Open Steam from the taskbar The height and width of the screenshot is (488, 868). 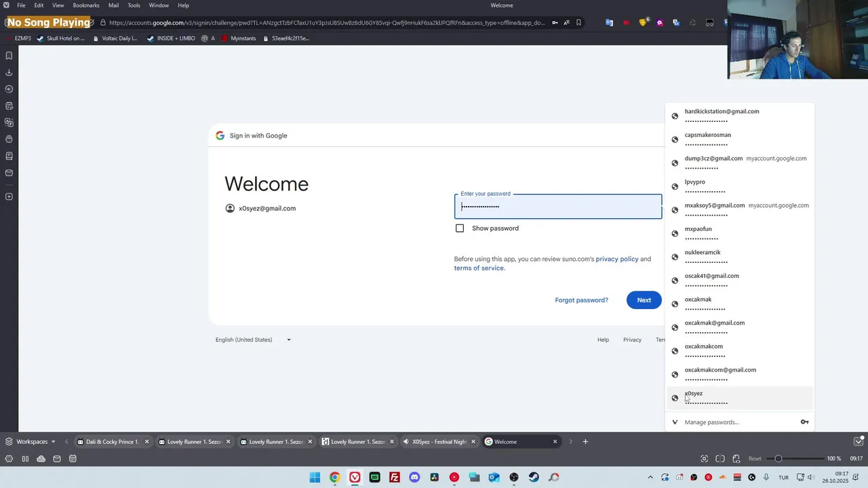pos(534,477)
